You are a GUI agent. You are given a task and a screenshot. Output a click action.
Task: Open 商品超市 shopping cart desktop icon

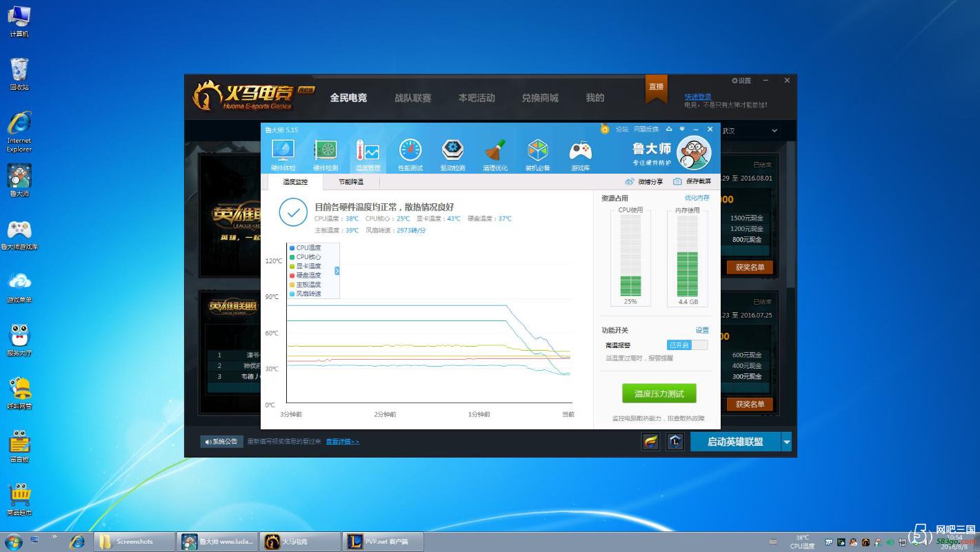coord(19,500)
